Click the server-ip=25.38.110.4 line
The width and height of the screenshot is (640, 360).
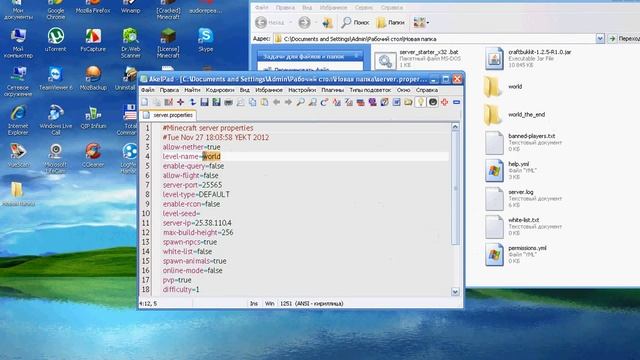[x=197, y=223]
